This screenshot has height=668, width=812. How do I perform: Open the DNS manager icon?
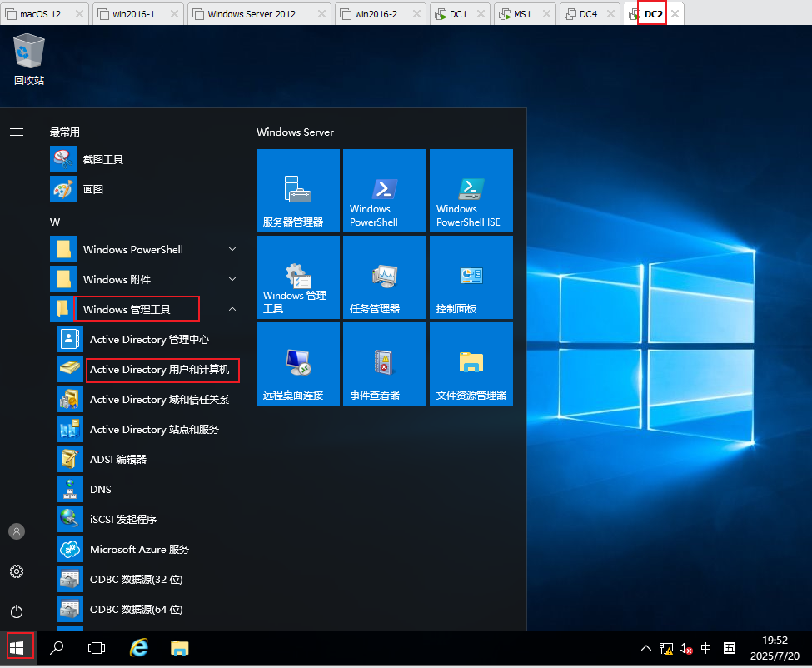click(70, 490)
